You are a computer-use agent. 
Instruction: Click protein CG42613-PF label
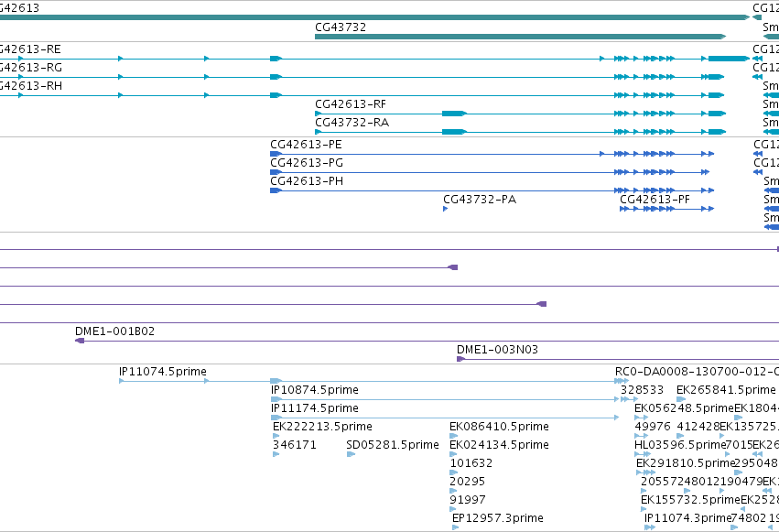pos(655,200)
